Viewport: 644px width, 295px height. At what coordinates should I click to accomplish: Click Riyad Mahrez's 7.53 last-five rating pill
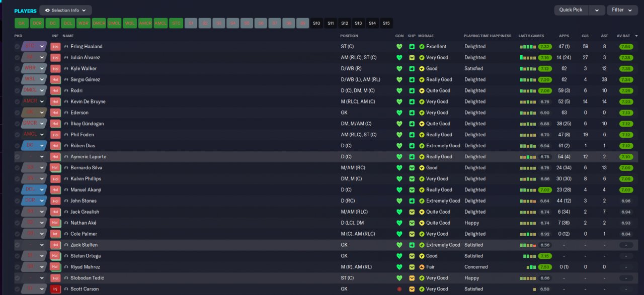545,267
